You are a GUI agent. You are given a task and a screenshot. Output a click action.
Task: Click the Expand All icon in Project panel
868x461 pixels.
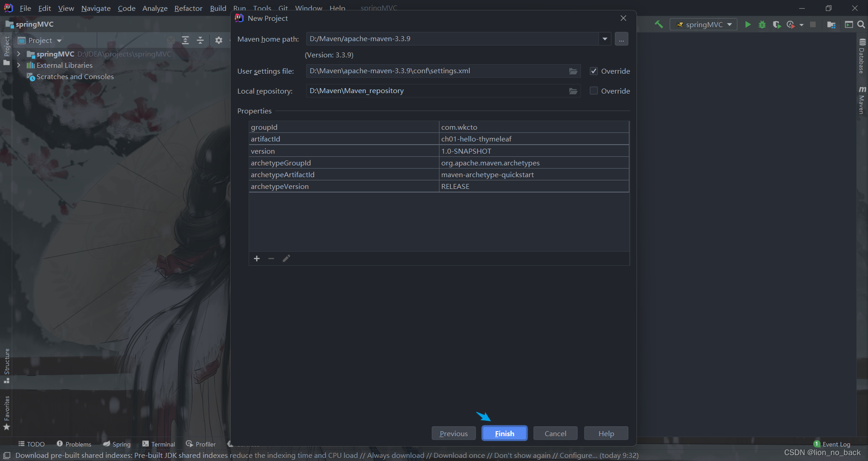(185, 40)
